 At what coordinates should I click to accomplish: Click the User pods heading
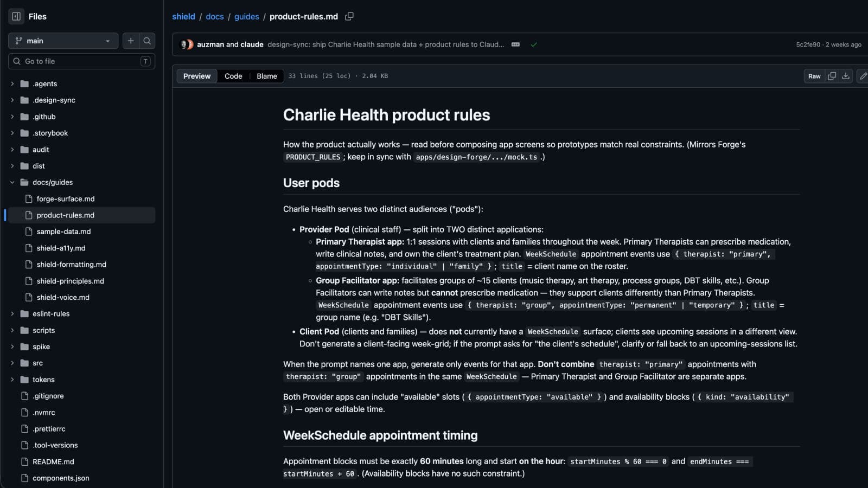[311, 183]
